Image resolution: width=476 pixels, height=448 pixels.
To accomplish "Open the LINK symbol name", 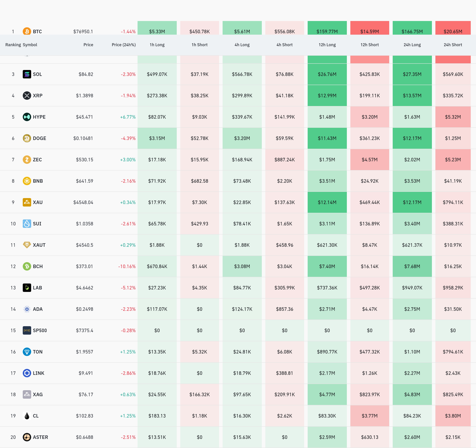I will 38,373.
